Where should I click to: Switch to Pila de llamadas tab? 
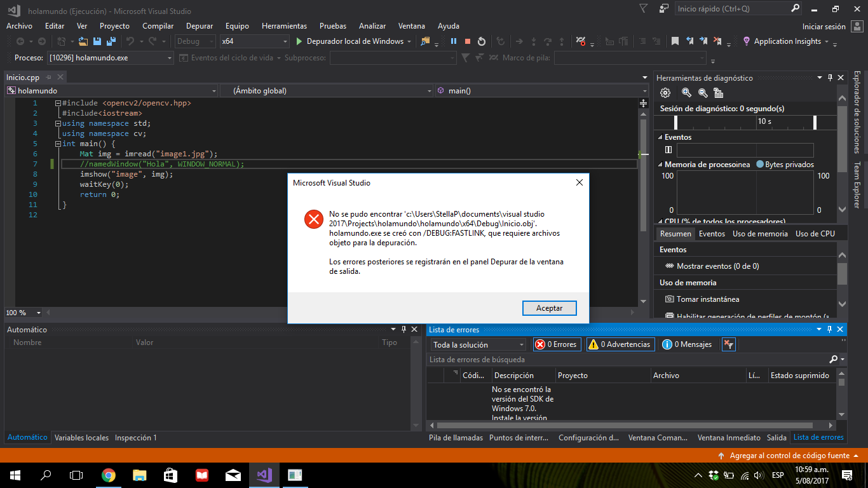pos(456,437)
